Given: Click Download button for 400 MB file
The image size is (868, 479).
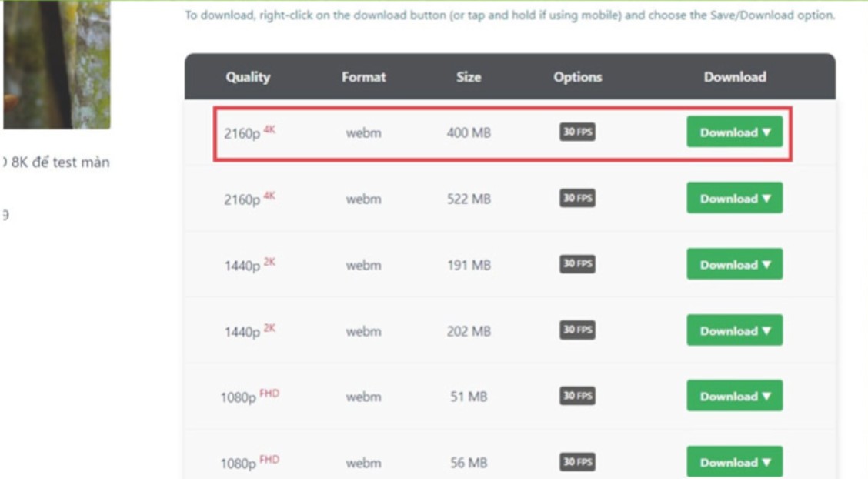Looking at the screenshot, I should [x=734, y=132].
